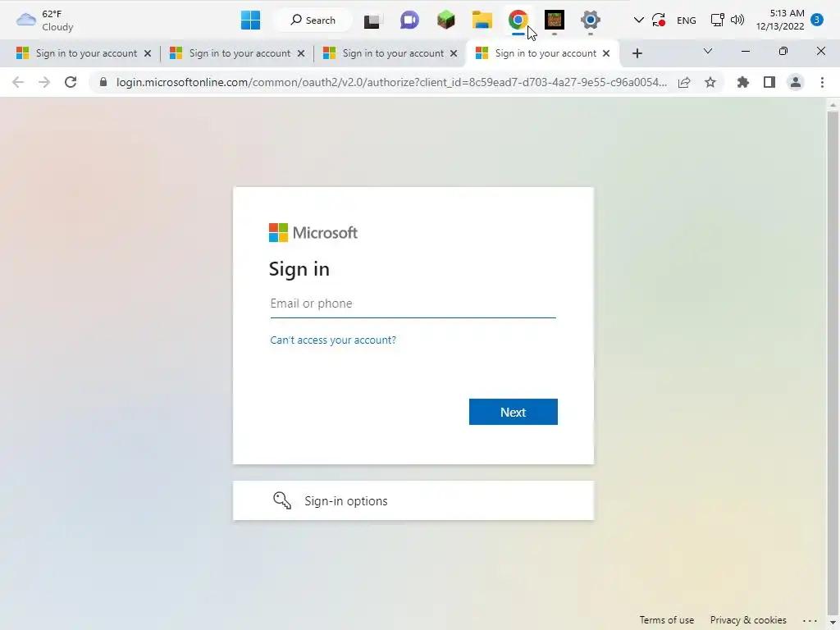Open Chrome extensions puzzle icon
Image resolution: width=840 pixels, height=630 pixels.
(x=743, y=83)
